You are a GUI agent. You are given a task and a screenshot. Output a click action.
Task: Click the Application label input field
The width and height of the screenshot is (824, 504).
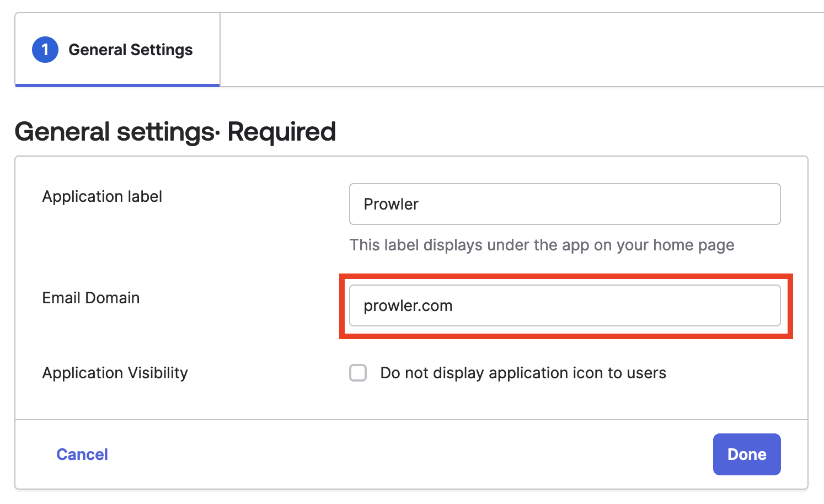(564, 204)
